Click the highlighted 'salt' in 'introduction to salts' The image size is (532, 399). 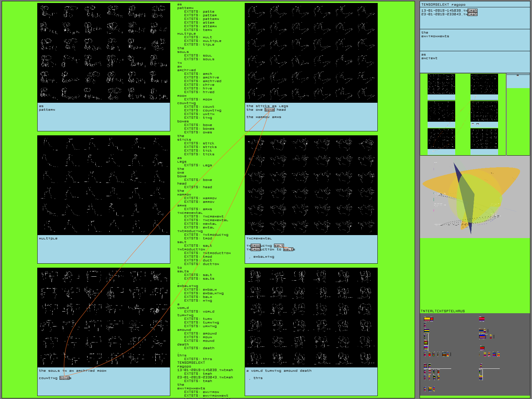click(x=288, y=249)
